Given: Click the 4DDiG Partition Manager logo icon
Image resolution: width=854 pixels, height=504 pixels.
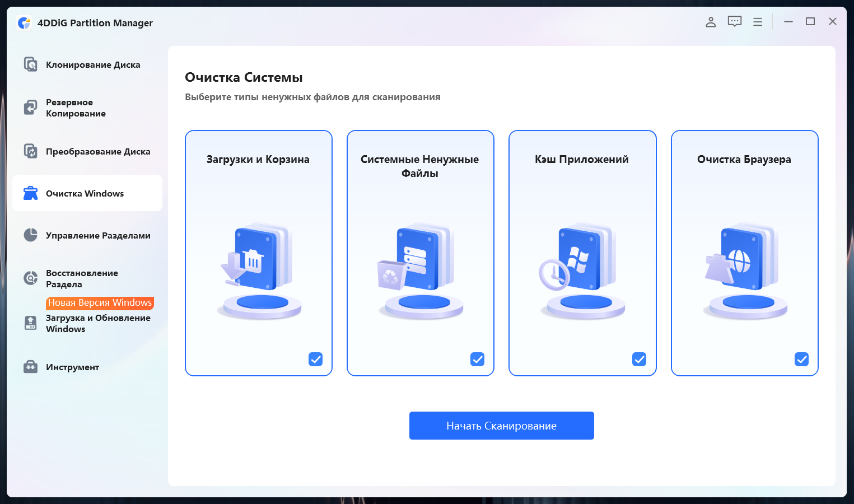Looking at the screenshot, I should pos(24,23).
